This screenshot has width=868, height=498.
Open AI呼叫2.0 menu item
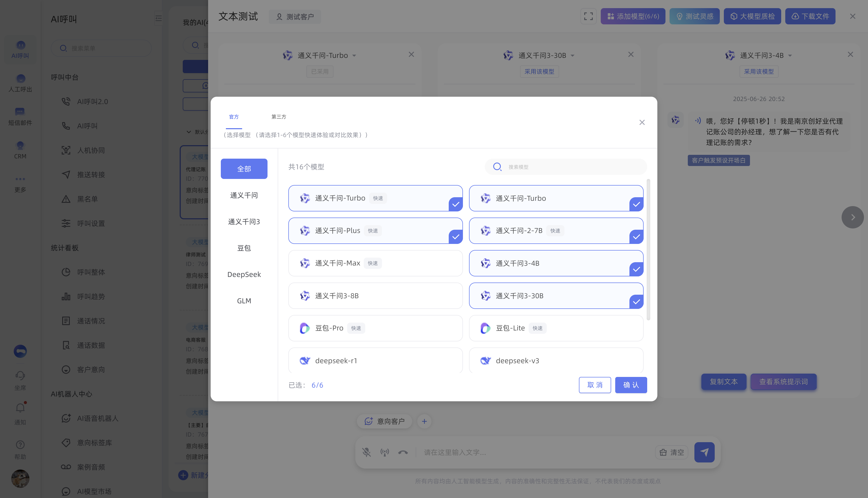point(92,102)
